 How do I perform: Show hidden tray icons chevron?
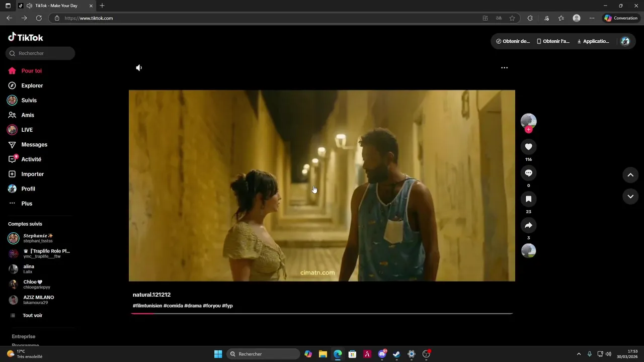point(579,354)
